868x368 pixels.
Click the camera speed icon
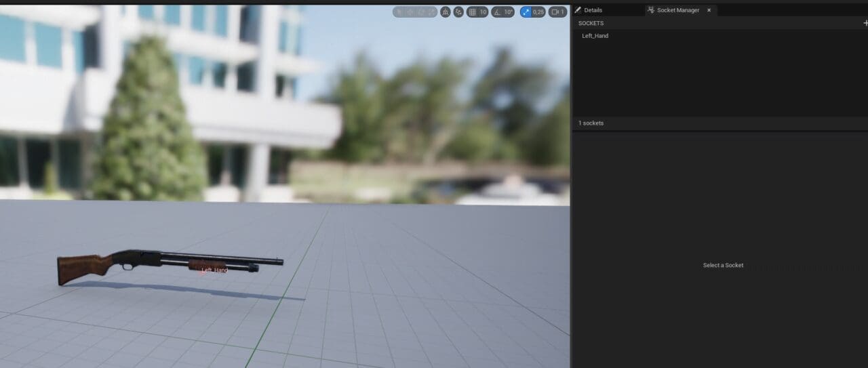[x=557, y=12]
